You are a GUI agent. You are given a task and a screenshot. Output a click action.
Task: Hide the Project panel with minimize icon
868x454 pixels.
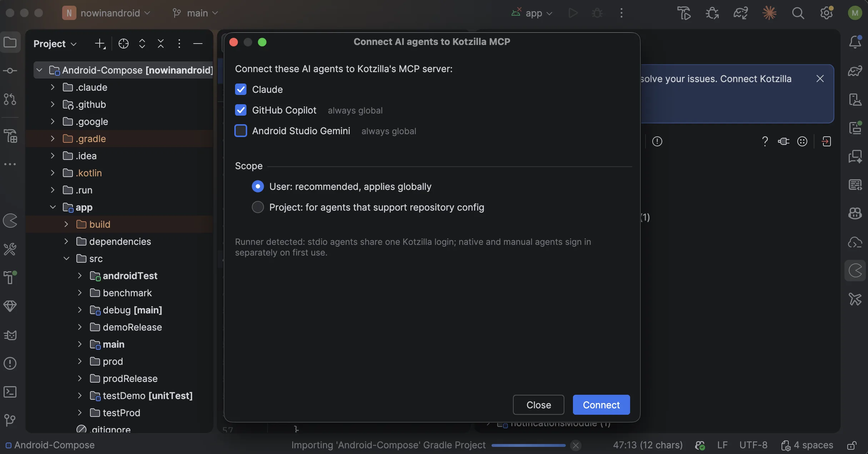coord(198,44)
